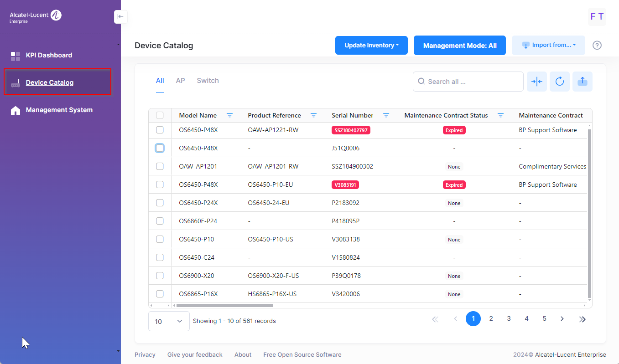This screenshot has width=619, height=364.
Task: Click the HS6865-P16X-US product reference
Action: tap(272, 294)
